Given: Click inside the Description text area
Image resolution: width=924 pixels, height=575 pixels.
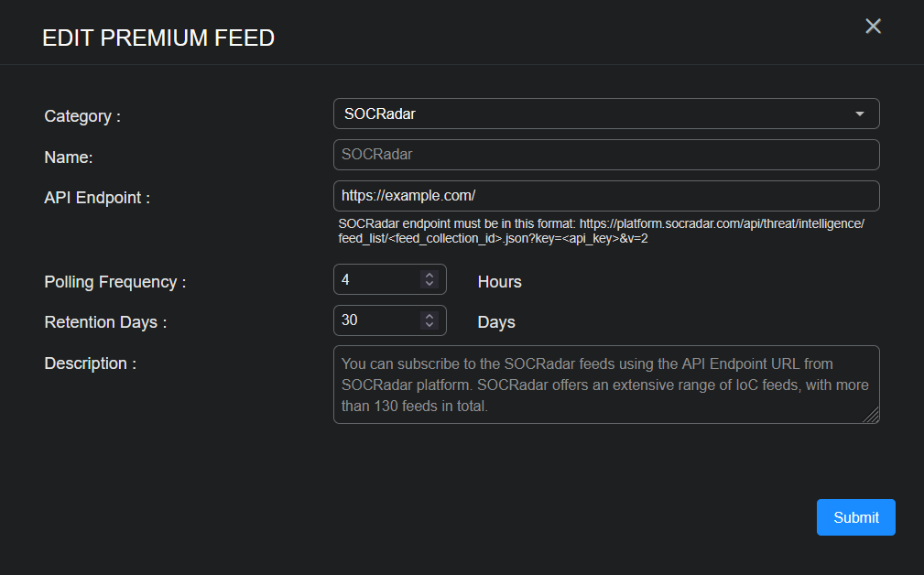Looking at the screenshot, I should click(605, 385).
